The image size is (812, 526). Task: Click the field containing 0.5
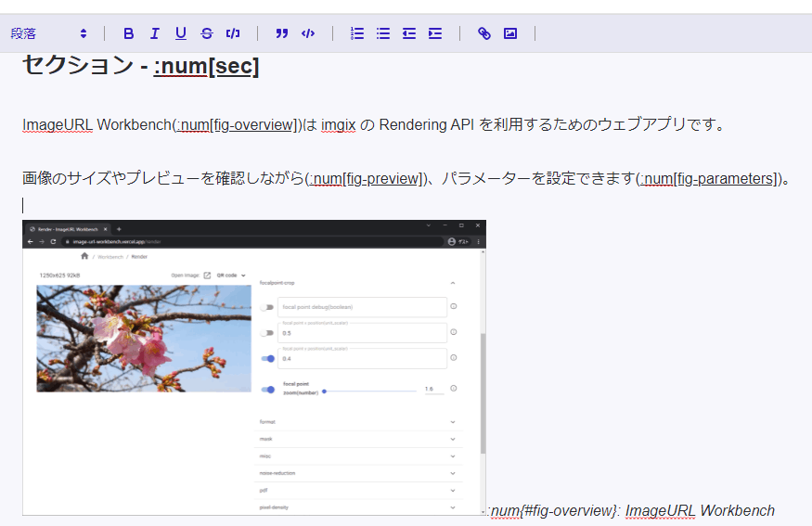362,333
